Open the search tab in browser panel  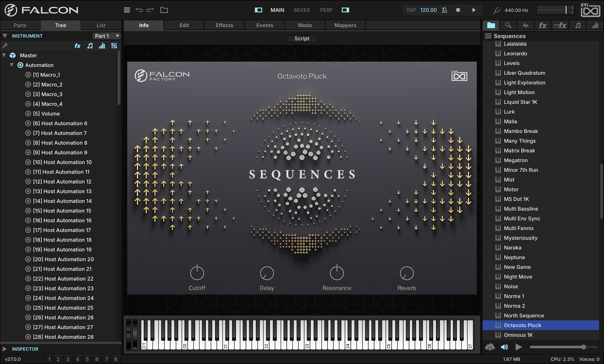point(508,25)
